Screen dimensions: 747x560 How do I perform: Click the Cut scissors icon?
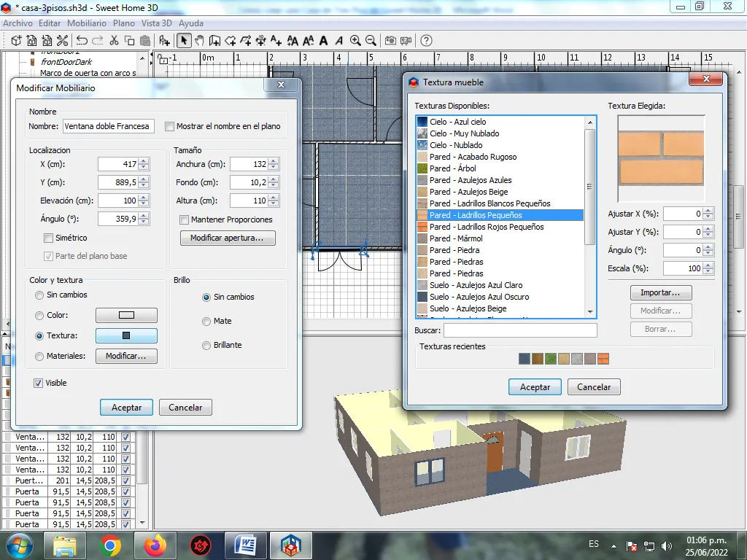click(x=114, y=41)
